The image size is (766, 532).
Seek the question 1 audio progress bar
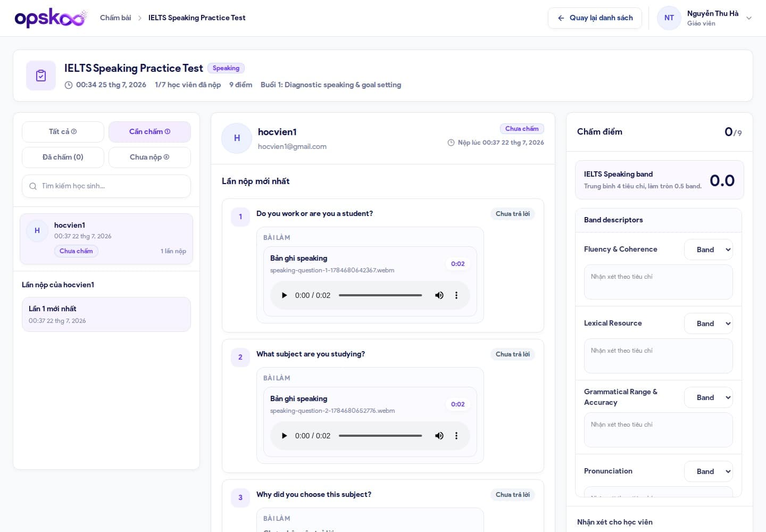click(380, 295)
